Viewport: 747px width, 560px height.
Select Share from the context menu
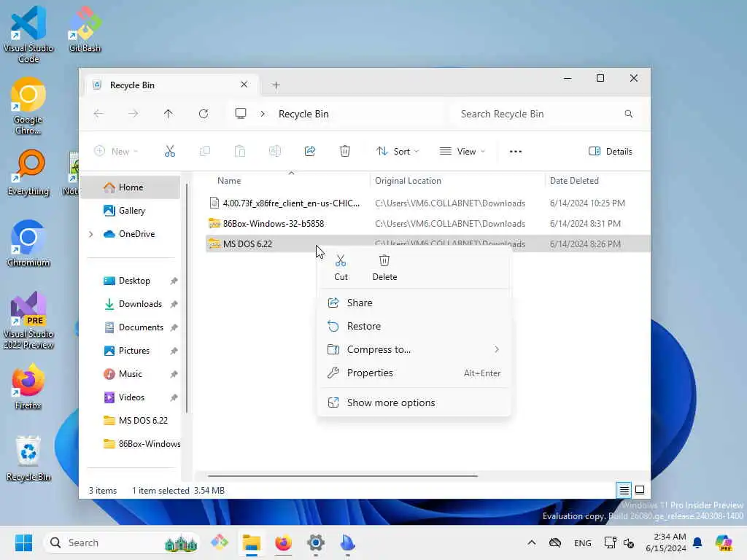point(414,303)
